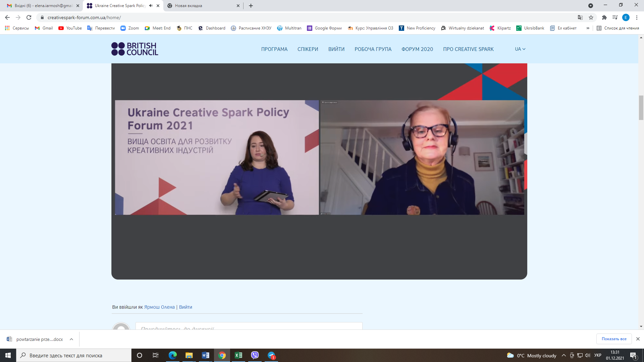Open the Расписание ХНЭУ bookmark
The height and width of the screenshot is (362, 644).
tap(251, 28)
